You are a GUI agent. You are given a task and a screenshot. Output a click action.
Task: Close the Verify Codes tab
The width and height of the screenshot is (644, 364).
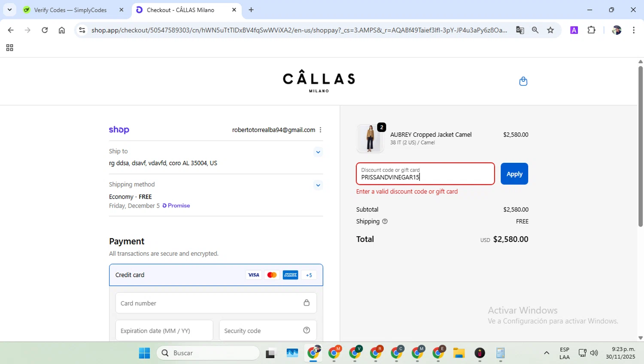pos(122,10)
